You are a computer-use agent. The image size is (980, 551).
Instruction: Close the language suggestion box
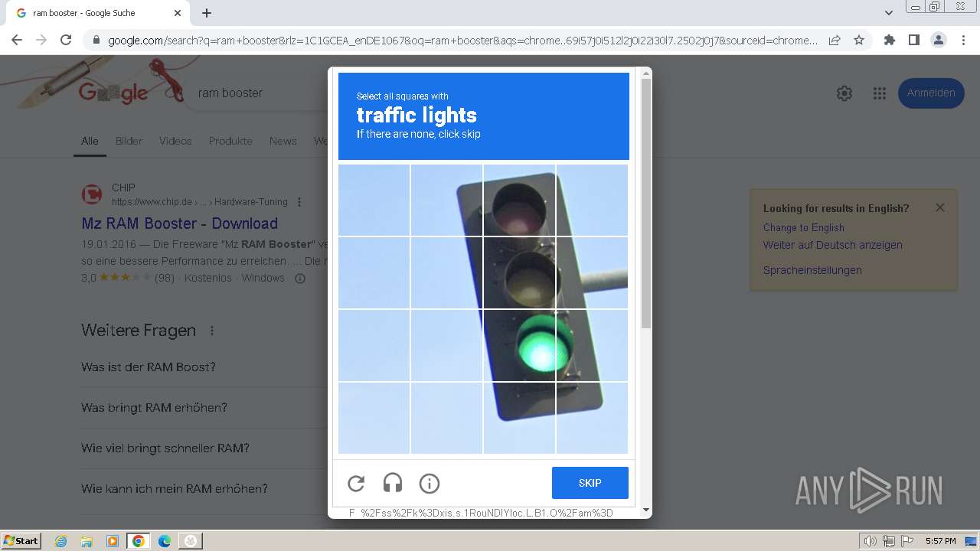coord(940,207)
